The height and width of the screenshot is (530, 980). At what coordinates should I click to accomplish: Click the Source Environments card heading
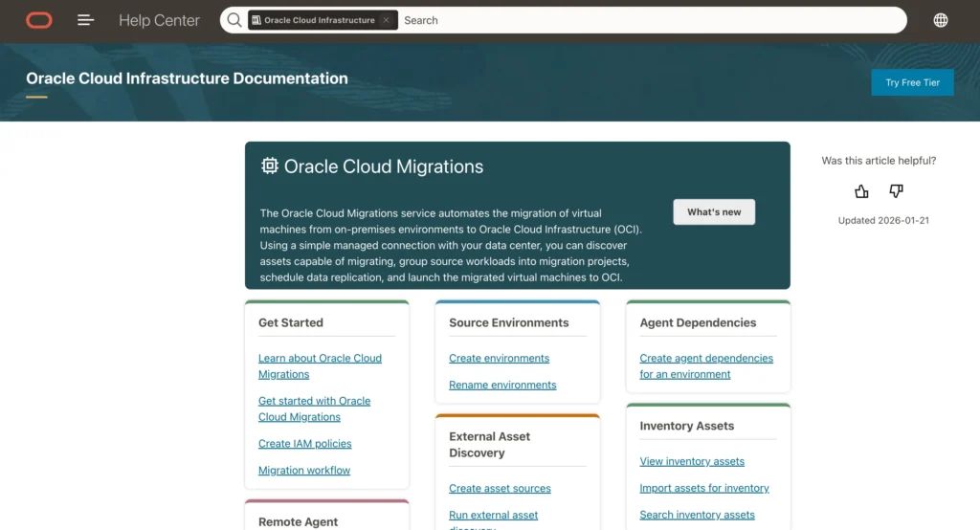point(509,322)
